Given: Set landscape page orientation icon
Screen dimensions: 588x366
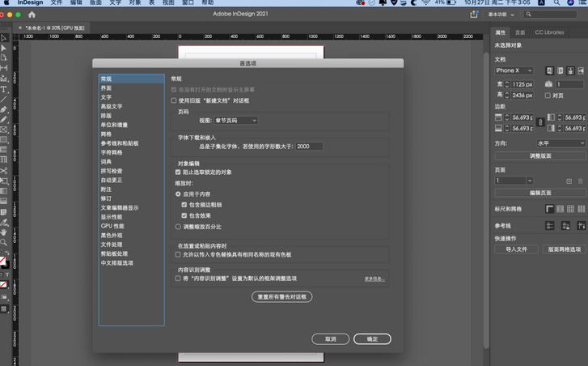Looking at the screenshot, I should pos(581,70).
